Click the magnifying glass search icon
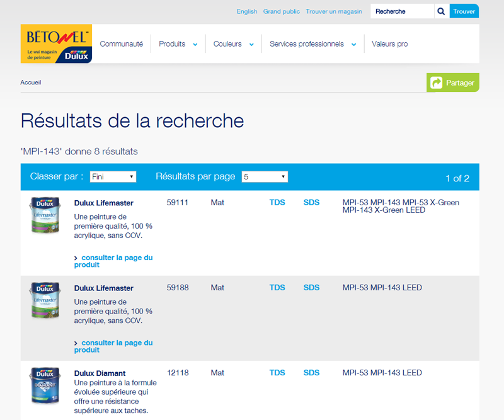This screenshot has width=504, height=420. (x=442, y=11)
